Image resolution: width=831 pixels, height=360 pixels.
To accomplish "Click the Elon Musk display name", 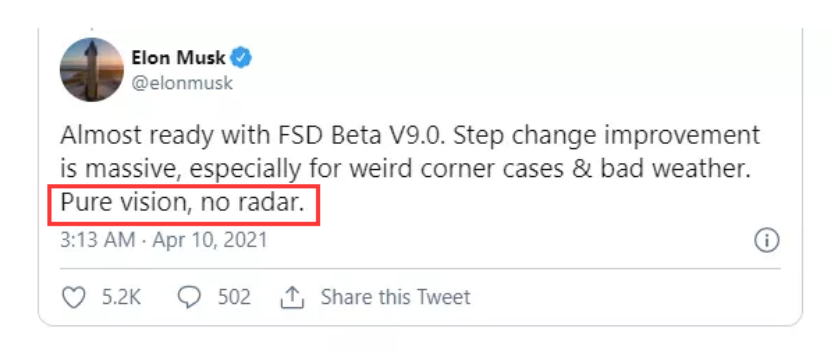I will click(x=179, y=58).
